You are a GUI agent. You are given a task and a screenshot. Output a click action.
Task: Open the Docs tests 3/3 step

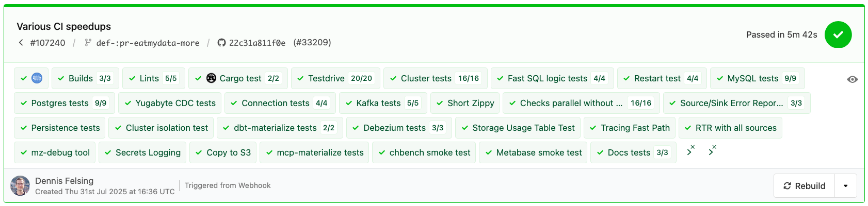point(633,152)
